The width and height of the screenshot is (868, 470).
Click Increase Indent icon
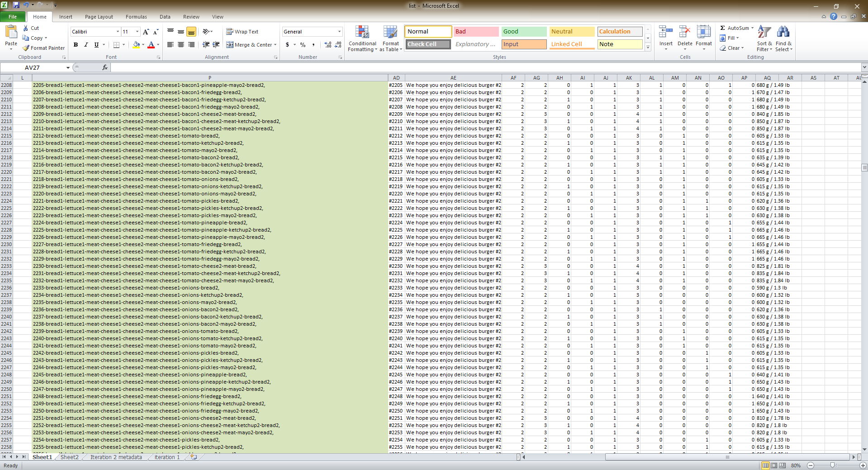pyautogui.click(x=216, y=45)
